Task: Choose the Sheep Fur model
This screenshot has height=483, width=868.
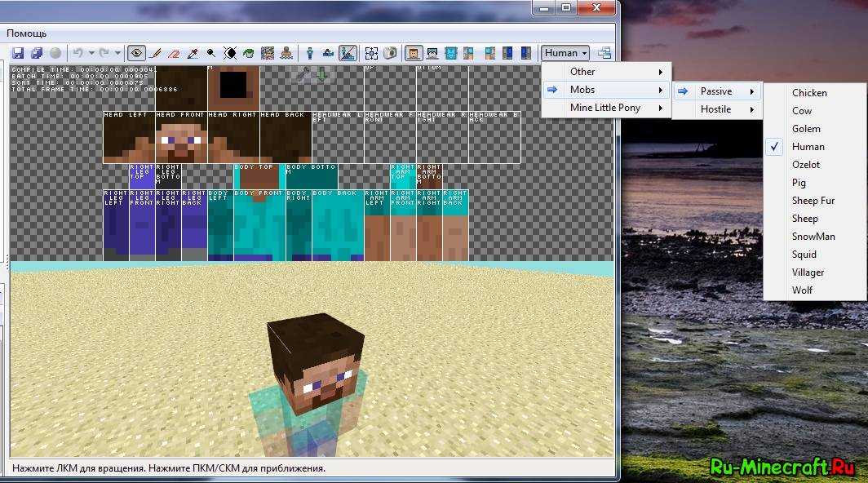Action: pos(815,201)
